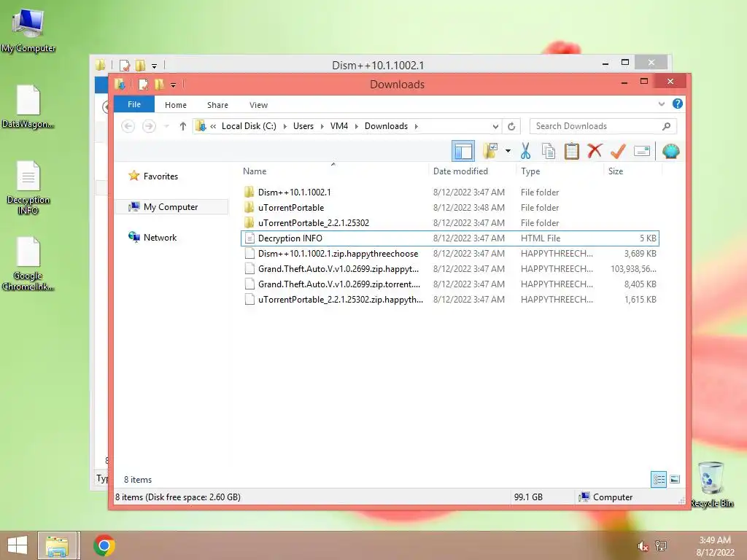
Task: Select the DataWagon desktop file
Action: [28, 106]
